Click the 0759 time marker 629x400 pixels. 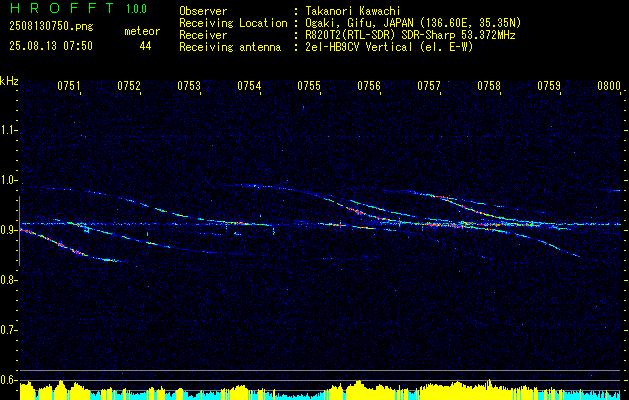549,85
